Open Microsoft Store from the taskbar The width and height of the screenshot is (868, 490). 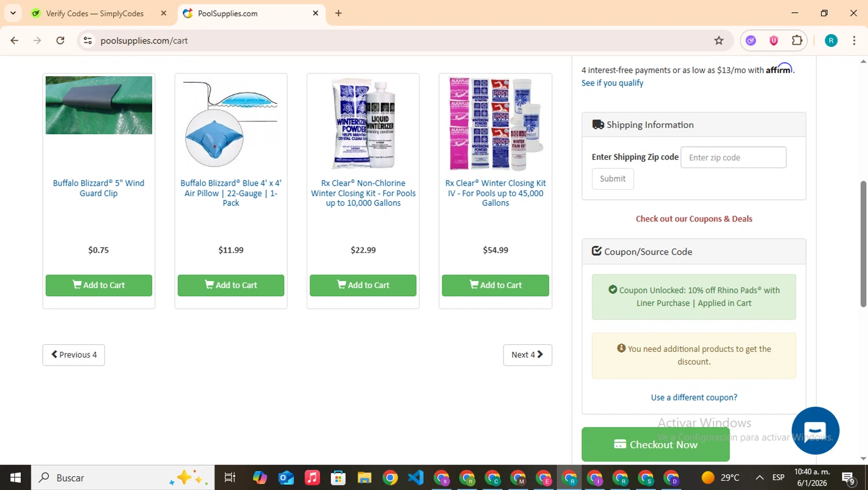pyautogui.click(x=338, y=478)
